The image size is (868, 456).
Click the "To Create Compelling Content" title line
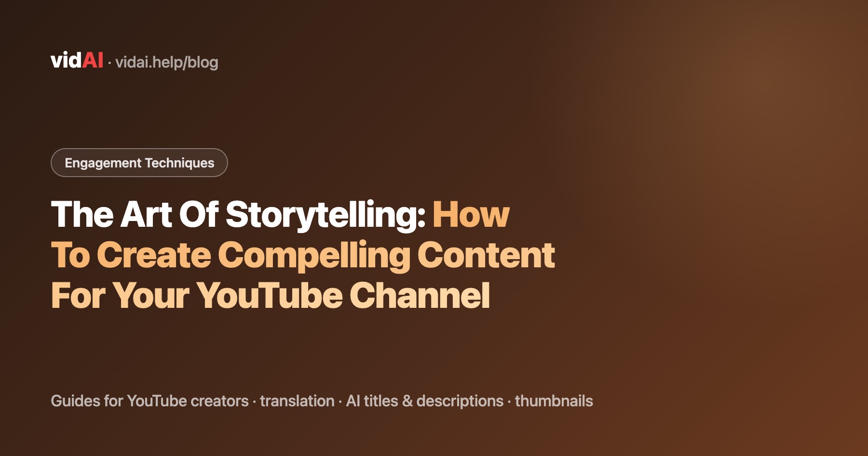click(x=303, y=255)
